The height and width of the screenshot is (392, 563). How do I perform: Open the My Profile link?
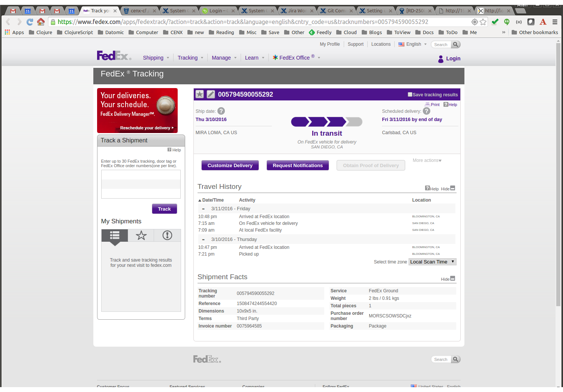pyautogui.click(x=330, y=44)
